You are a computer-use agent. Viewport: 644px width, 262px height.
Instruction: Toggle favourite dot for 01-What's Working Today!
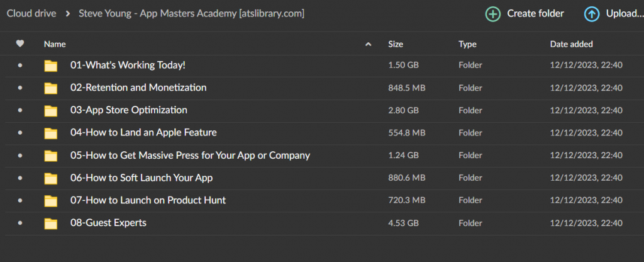[20, 65]
